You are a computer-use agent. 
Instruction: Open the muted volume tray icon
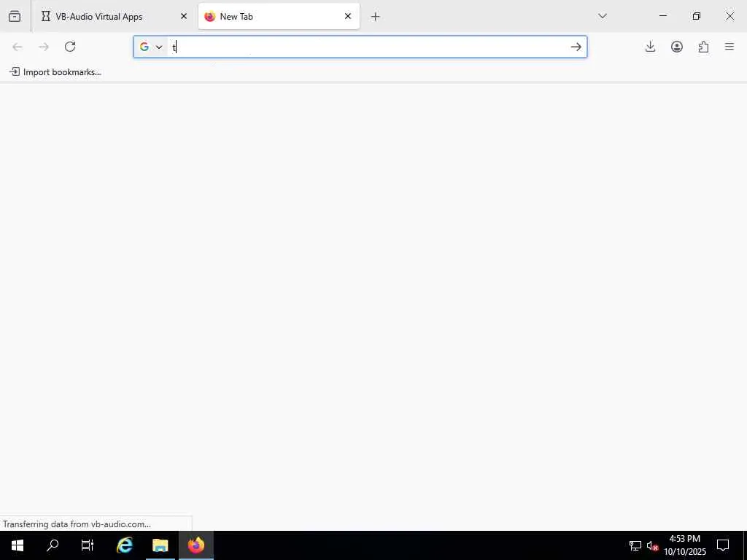(x=652, y=545)
